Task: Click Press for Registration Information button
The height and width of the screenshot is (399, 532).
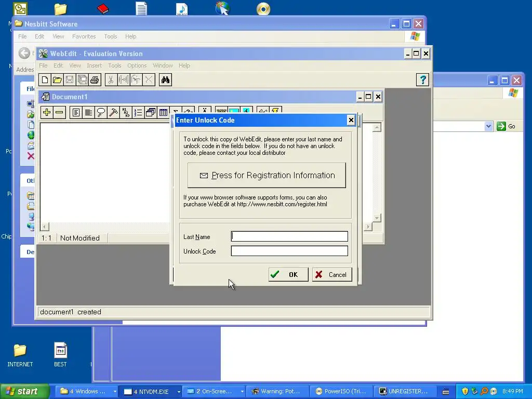Action: pos(267,176)
